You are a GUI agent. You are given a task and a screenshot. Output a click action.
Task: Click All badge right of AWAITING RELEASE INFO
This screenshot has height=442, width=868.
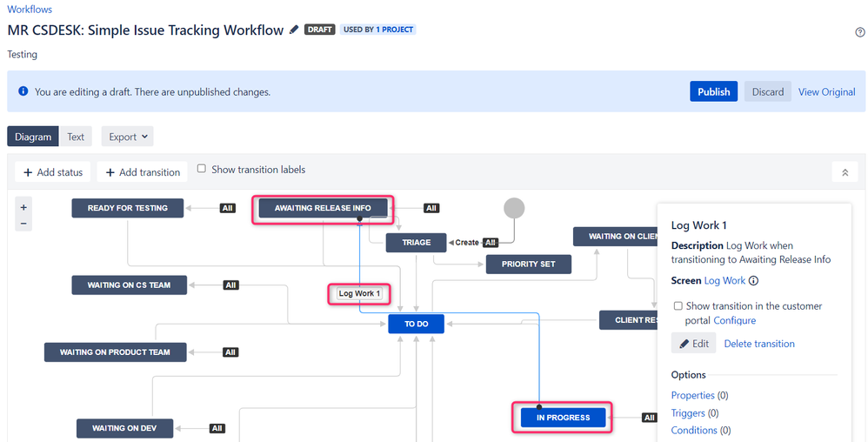pos(431,208)
